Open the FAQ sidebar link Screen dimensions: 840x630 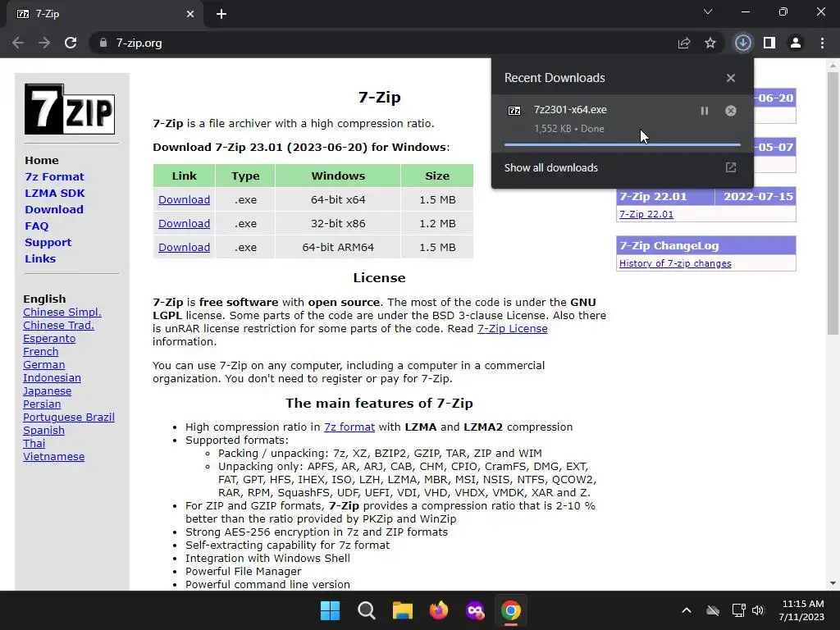coord(36,226)
